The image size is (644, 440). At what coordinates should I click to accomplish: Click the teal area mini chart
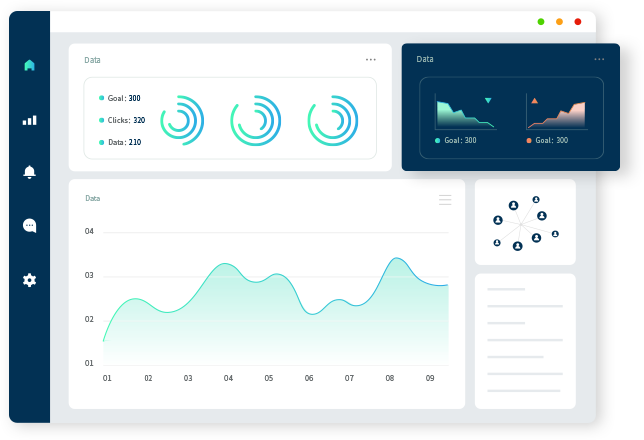click(465, 114)
